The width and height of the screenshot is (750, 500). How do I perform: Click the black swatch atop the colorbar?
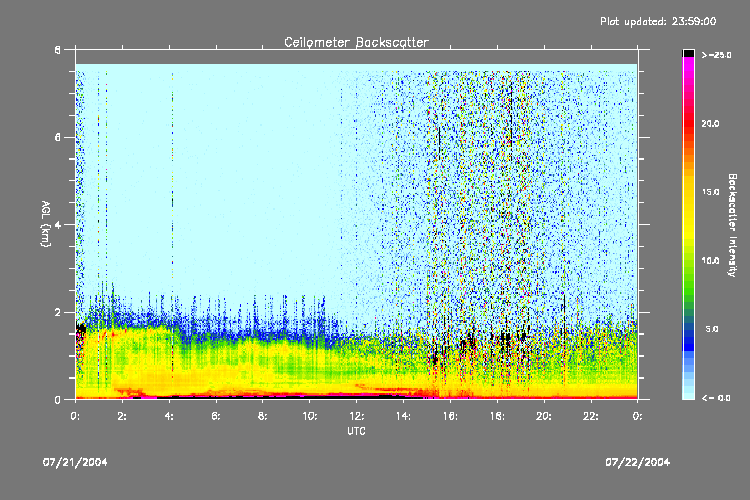(x=688, y=53)
